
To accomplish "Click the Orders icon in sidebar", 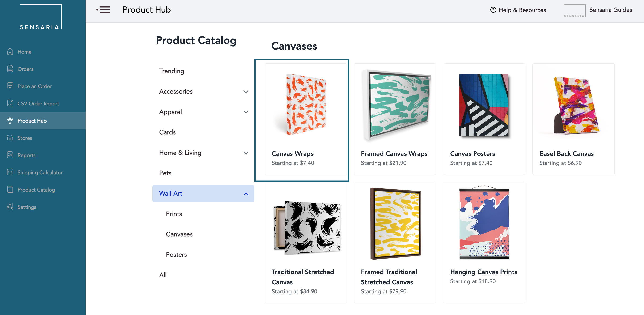I will (x=10, y=68).
